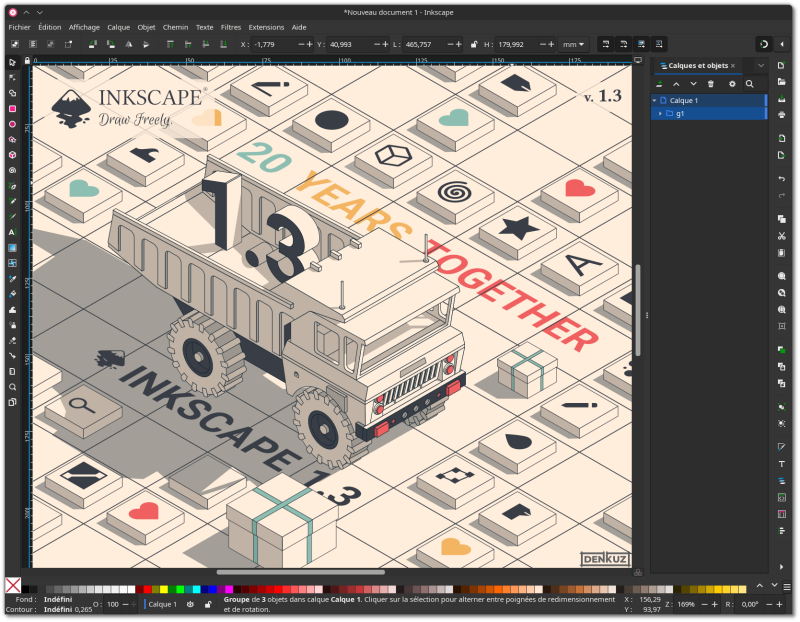Select the Gradient tool
The image size is (800, 622).
[x=12, y=247]
